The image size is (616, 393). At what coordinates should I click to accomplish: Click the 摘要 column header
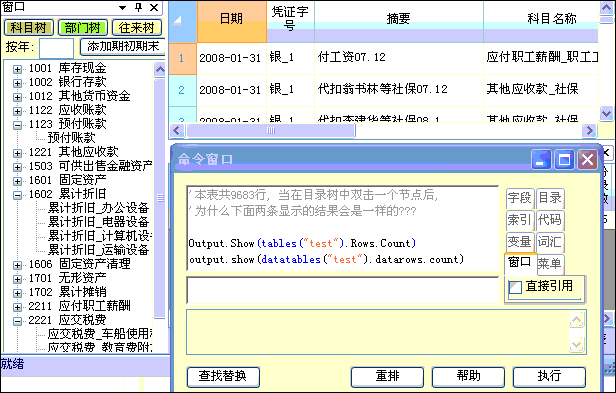point(399,21)
